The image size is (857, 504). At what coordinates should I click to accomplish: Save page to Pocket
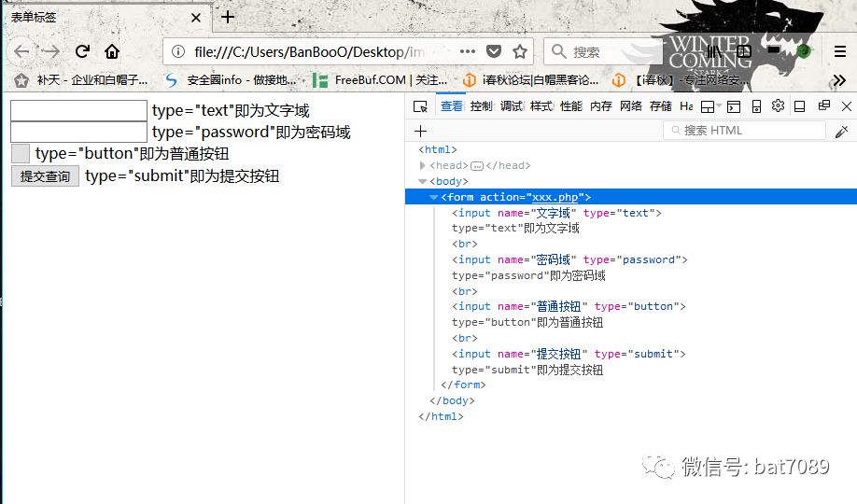(x=494, y=51)
